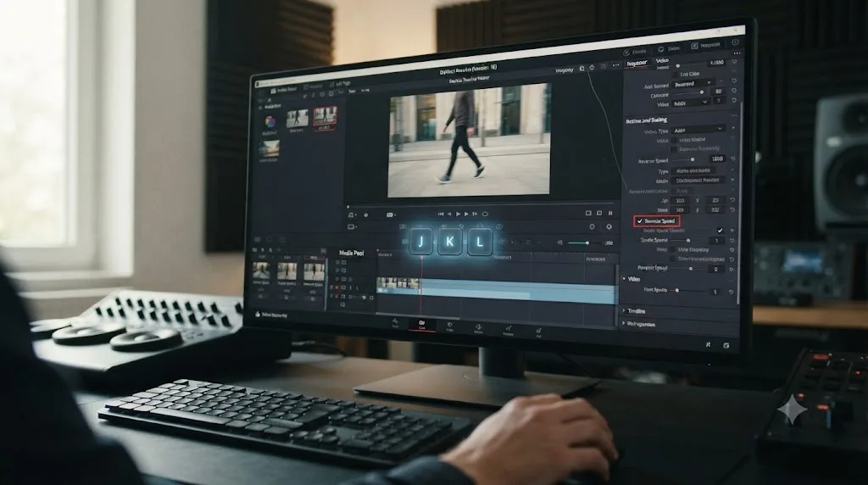Viewport: 868px width, 485px height.
Task: Click the last icon on the transport row
Action: tap(610, 213)
